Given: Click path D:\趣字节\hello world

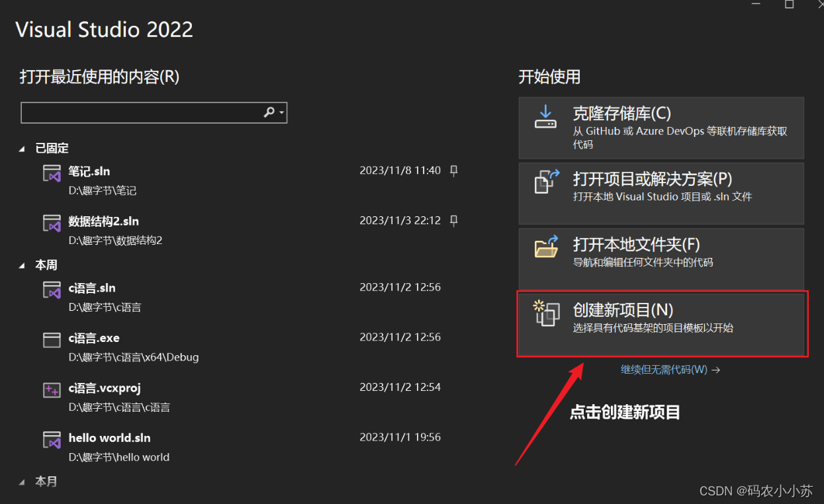Looking at the screenshot, I should [x=119, y=457].
